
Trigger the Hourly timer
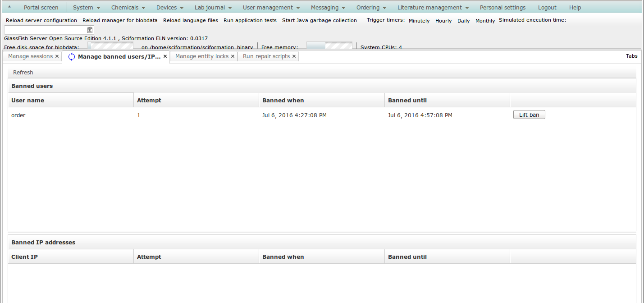(x=443, y=21)
